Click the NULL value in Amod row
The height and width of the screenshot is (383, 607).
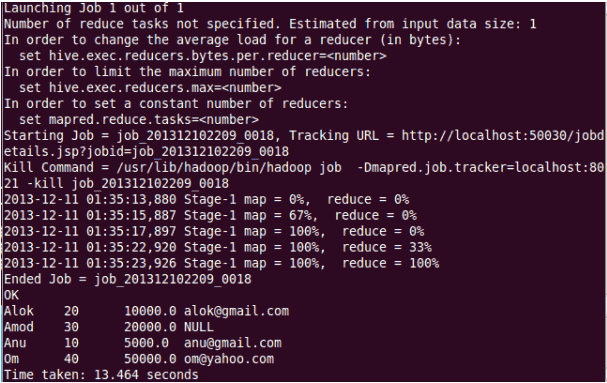(199, 327)
